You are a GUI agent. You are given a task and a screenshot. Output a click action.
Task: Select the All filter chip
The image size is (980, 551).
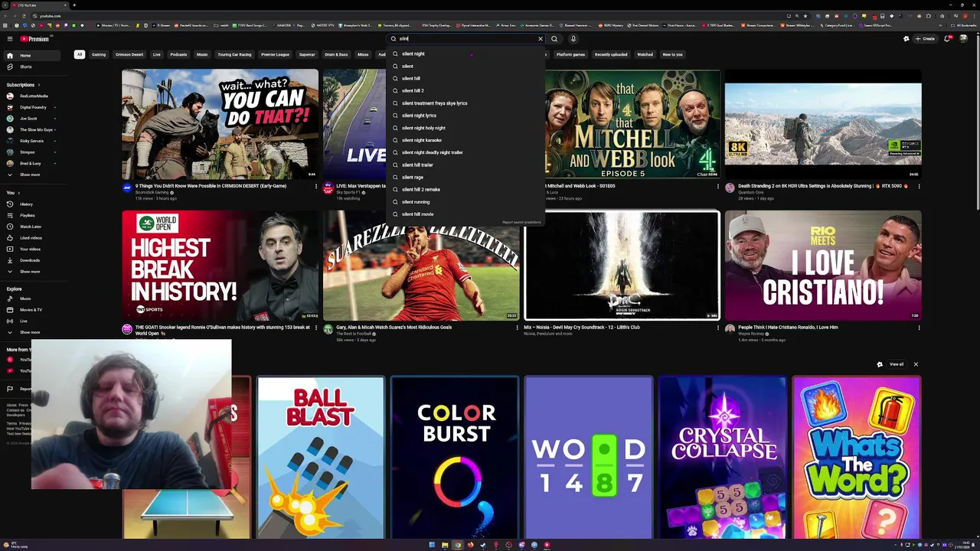pos(79,54)
